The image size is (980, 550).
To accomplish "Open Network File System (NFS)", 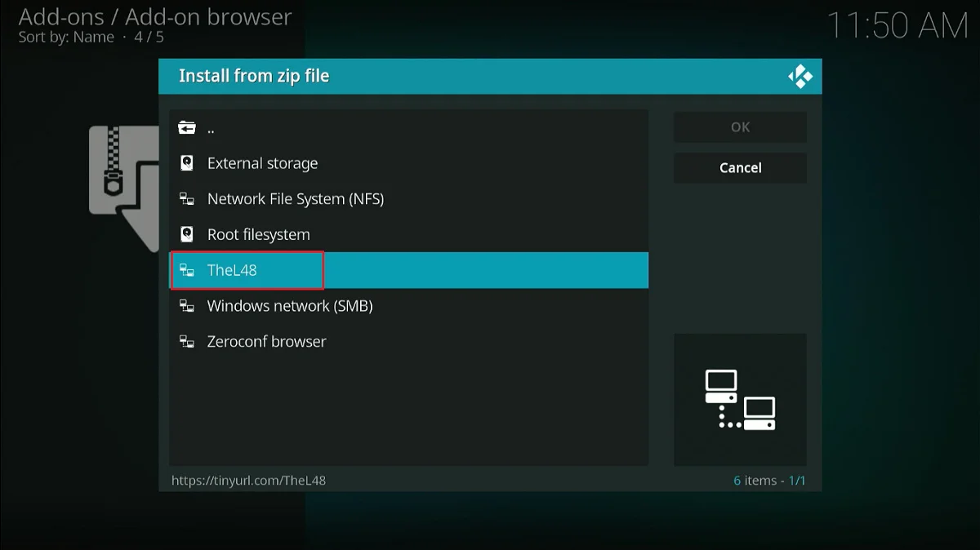I will 408,199.
